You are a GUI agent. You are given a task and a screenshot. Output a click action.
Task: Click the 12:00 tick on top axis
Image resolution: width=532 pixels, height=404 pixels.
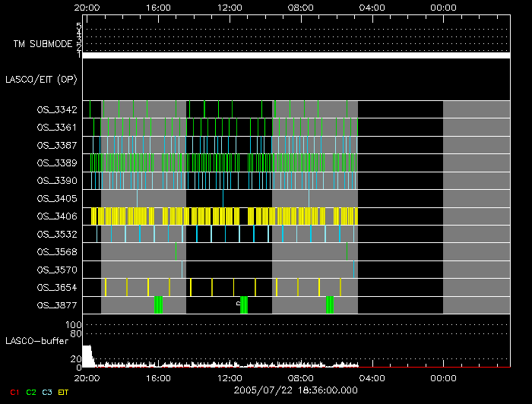click(x=229, y=7)
